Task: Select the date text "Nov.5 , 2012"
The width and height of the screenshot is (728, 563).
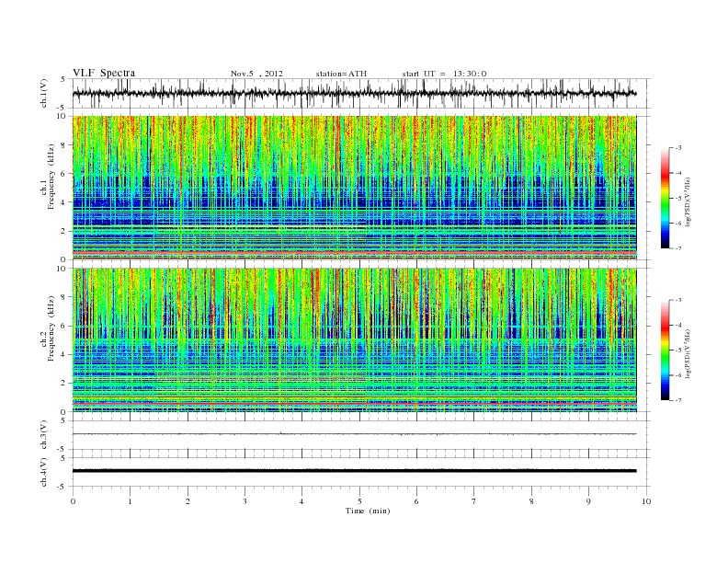Action: pyautogui.click(x=256, y=74)
